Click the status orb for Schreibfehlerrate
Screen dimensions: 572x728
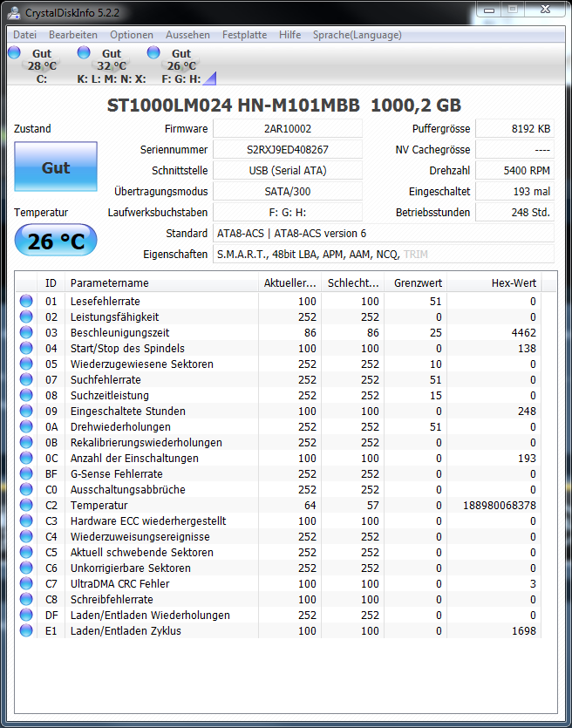(26, 599)
